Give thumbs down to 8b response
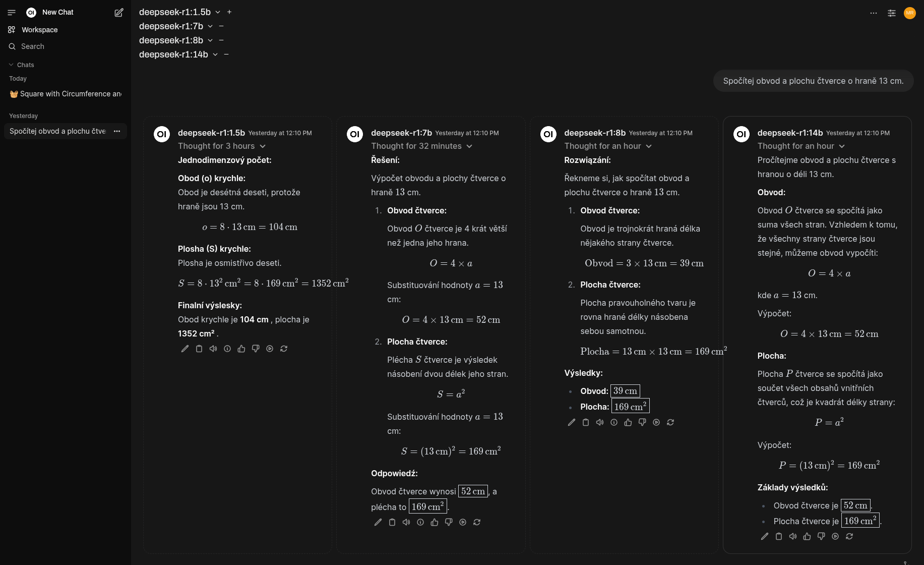Viewport: 924px width, 565px height. point(642,422)
